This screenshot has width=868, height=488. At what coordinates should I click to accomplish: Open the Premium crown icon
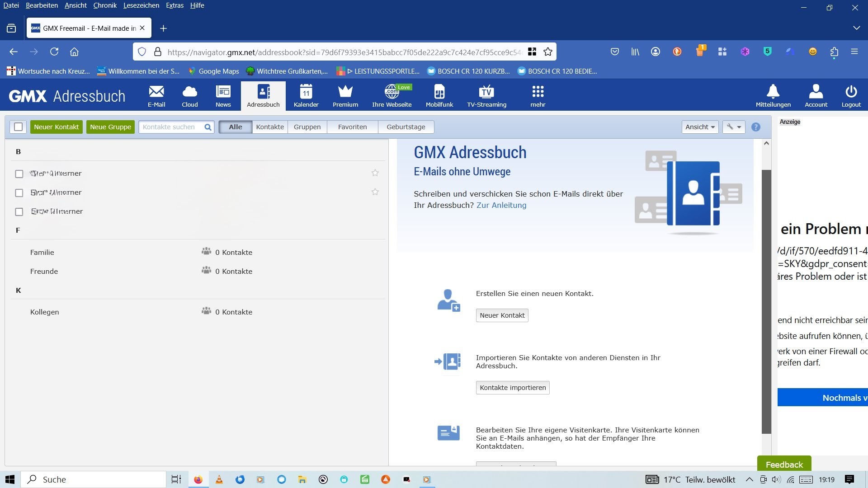(345, 96)
